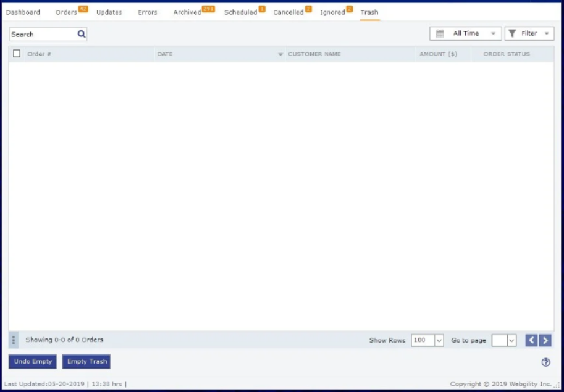Open the Cancelled tab
The height and width of the screenshot is (392, 564).
(288, 12)
